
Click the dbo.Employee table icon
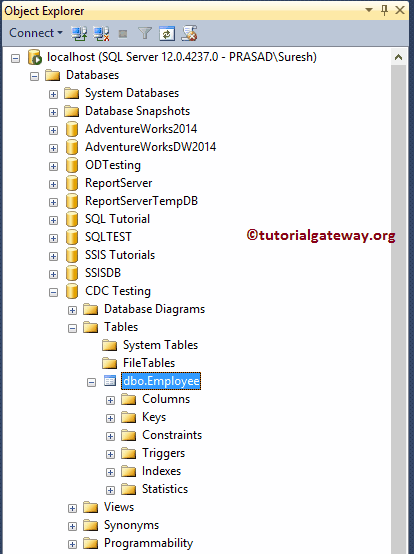(x=110, y=381)
